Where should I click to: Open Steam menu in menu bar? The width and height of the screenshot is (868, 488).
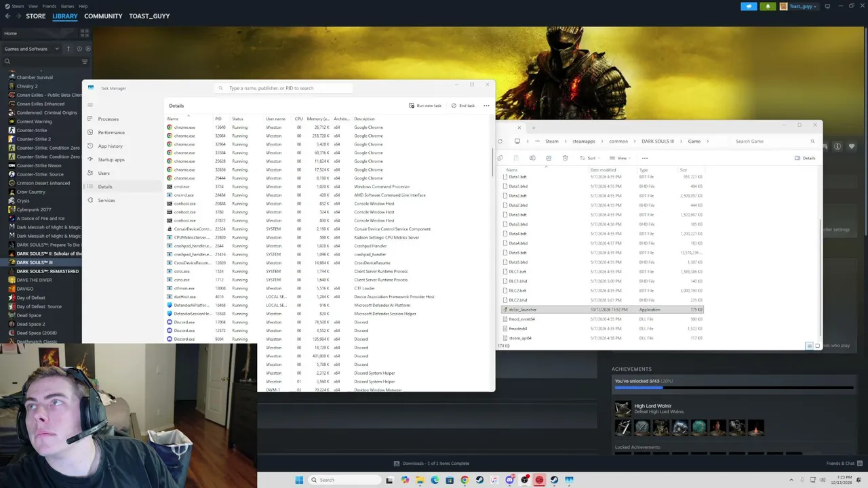(16, 6)
